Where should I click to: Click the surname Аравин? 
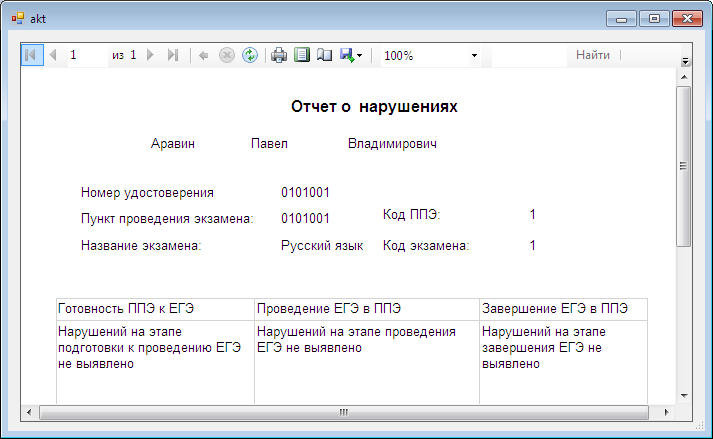[173, 144]
